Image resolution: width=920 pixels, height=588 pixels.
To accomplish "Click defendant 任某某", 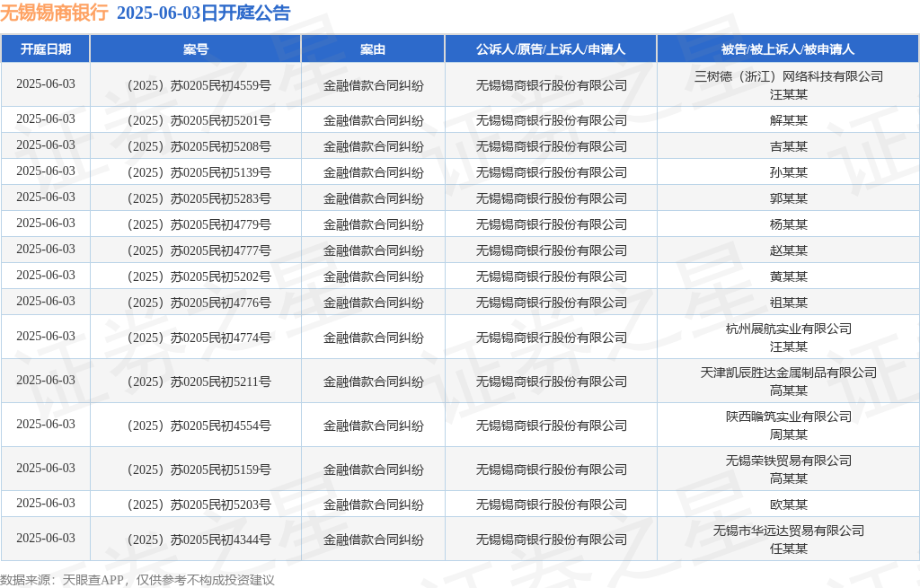I will pyautogui.click(x=789, y=549).
